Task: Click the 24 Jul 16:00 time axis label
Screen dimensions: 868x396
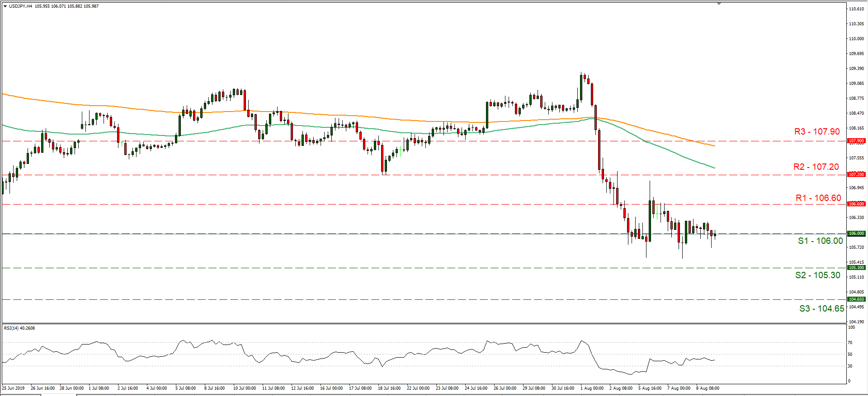Action: [x=476, y=388]
